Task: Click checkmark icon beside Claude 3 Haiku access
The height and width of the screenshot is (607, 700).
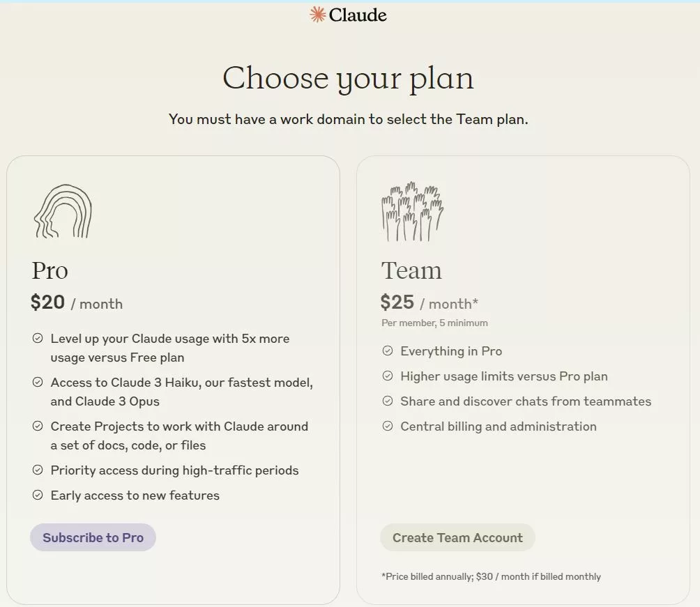Action: click(x=38, y=382)
